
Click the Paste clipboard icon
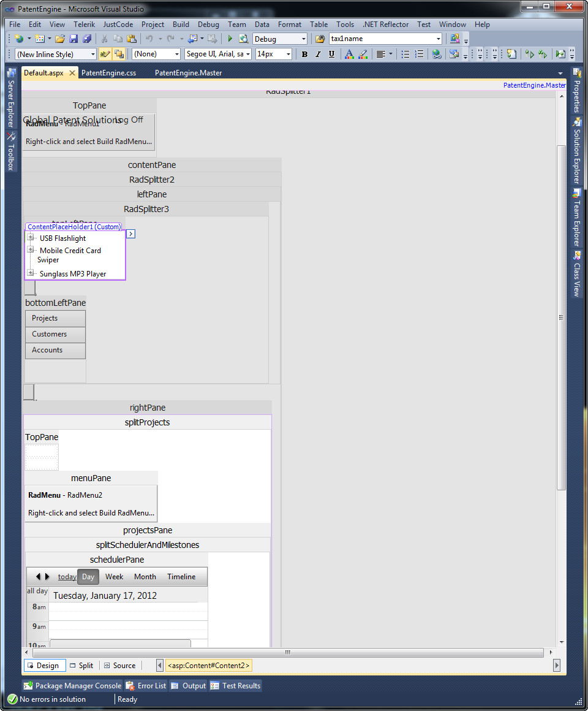(131, 39)
